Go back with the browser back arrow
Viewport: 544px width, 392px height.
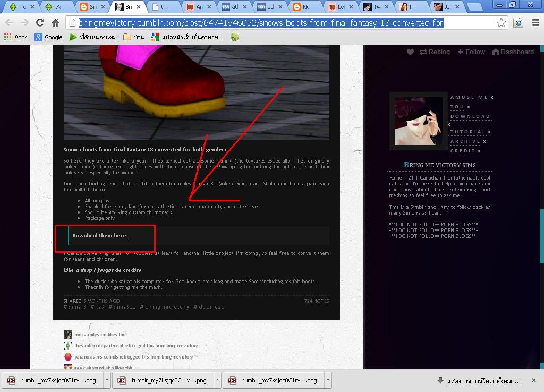point(10,23)
